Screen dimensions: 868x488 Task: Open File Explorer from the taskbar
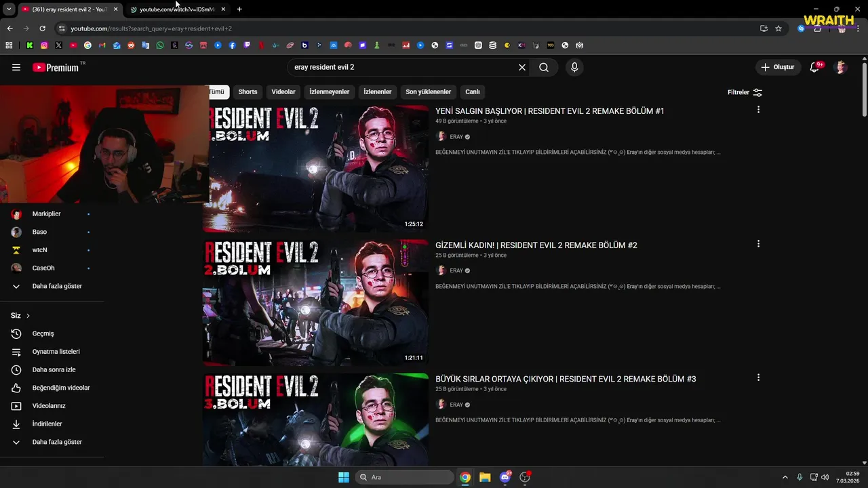click(x=485, y=477)
